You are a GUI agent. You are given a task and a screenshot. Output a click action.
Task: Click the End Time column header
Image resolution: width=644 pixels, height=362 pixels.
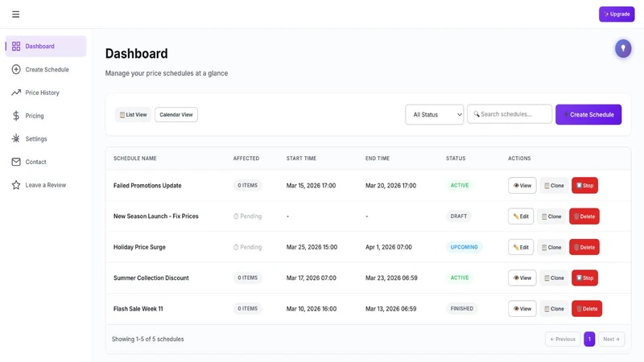[x=378, y=158]
